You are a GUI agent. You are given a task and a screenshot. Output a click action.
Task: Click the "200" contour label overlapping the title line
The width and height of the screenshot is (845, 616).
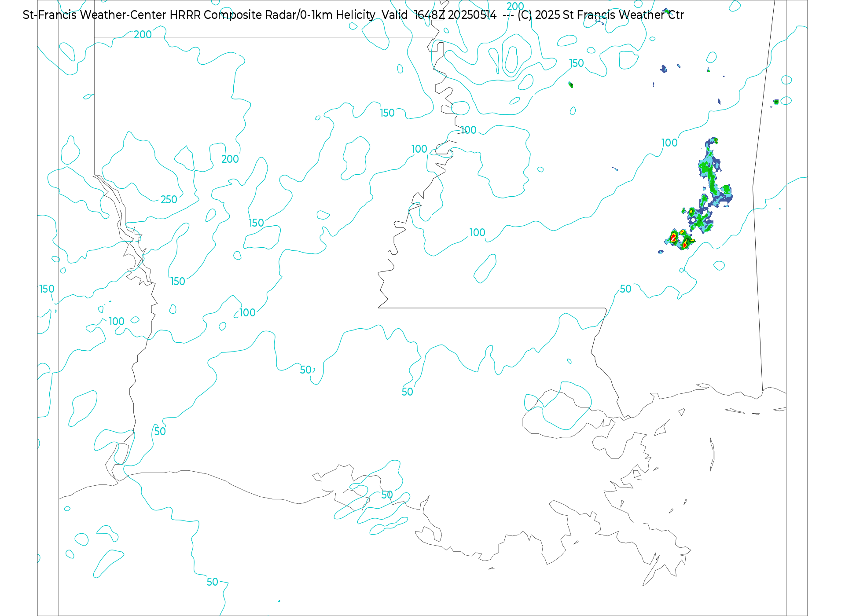515,6
